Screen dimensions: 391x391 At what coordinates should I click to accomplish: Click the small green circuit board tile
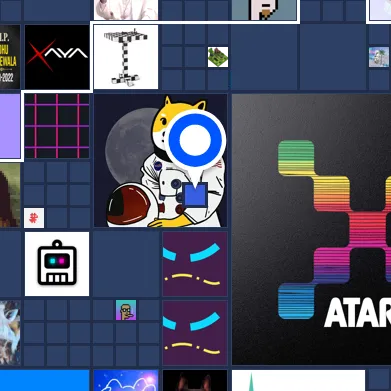coord(218,57)
